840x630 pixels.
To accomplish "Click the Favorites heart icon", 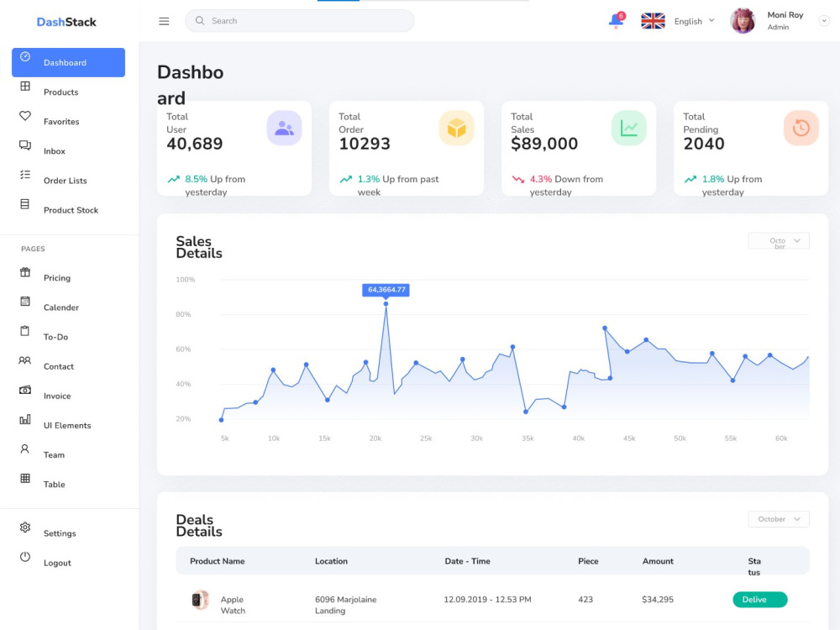I will (x=25, y=115).
